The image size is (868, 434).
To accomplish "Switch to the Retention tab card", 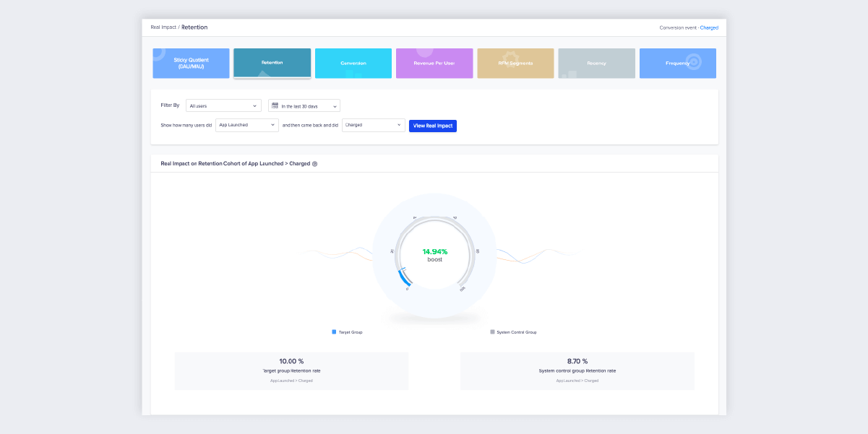I will pos(272,63).
